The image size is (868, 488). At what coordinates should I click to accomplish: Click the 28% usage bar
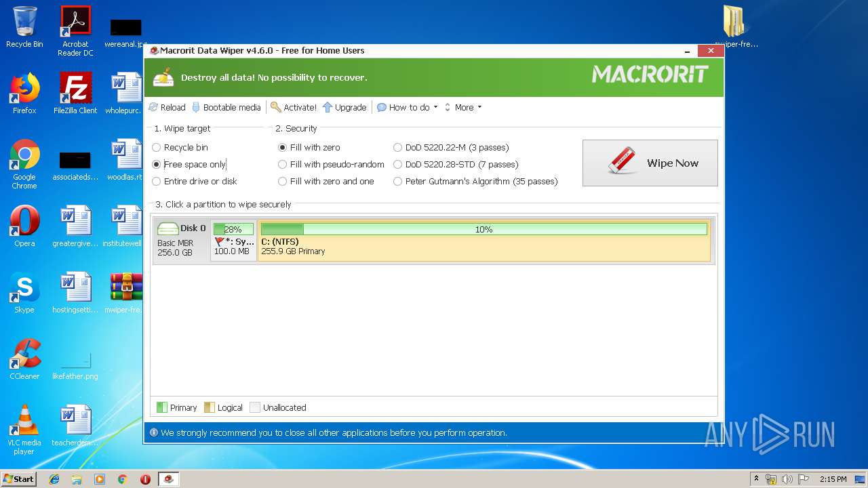[233, 229]
